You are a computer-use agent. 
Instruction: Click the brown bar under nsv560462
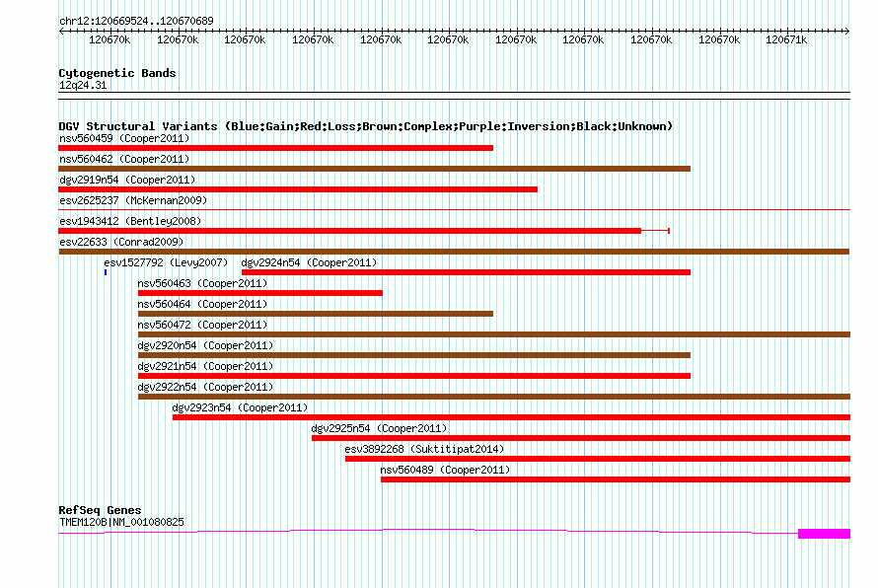click(x=374, y=169)
